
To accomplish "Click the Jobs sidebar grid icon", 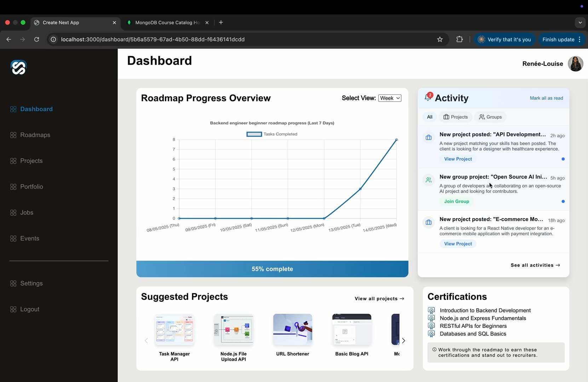I will [x=13, y=213].
